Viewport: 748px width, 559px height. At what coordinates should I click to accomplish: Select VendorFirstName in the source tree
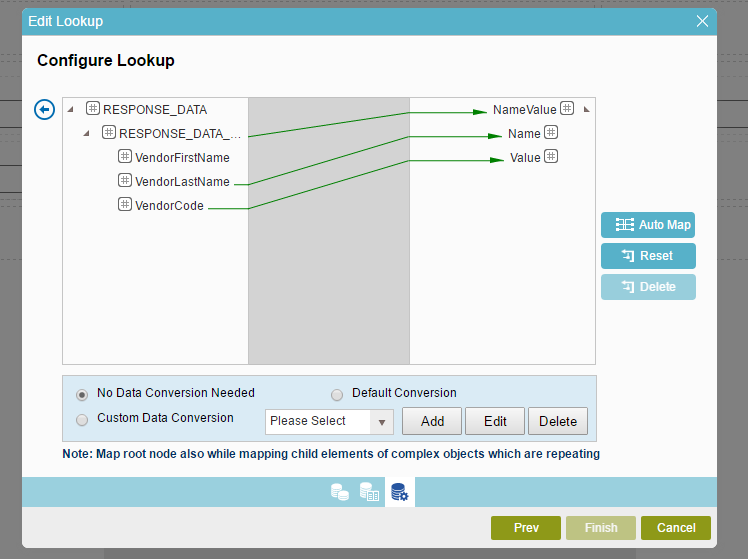(x=182, y=157)
